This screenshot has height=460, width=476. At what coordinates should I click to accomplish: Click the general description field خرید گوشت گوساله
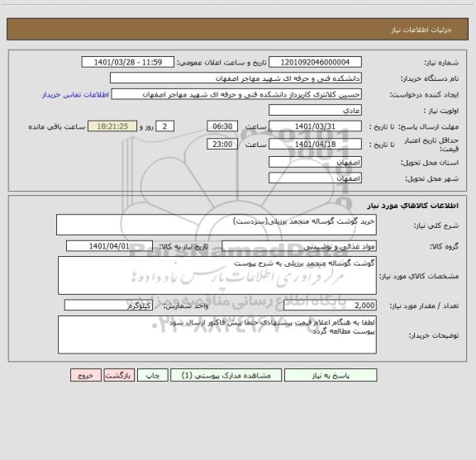(x=217, y=225)
